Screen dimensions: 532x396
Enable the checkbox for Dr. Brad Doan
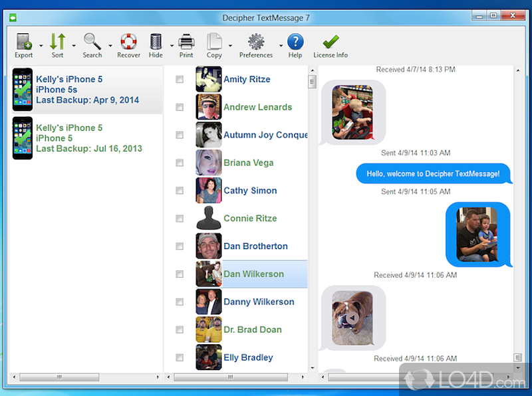180,330
